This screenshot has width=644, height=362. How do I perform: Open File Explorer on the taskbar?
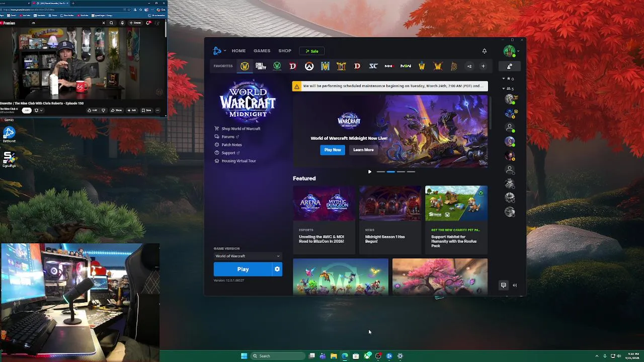point(334,356)
